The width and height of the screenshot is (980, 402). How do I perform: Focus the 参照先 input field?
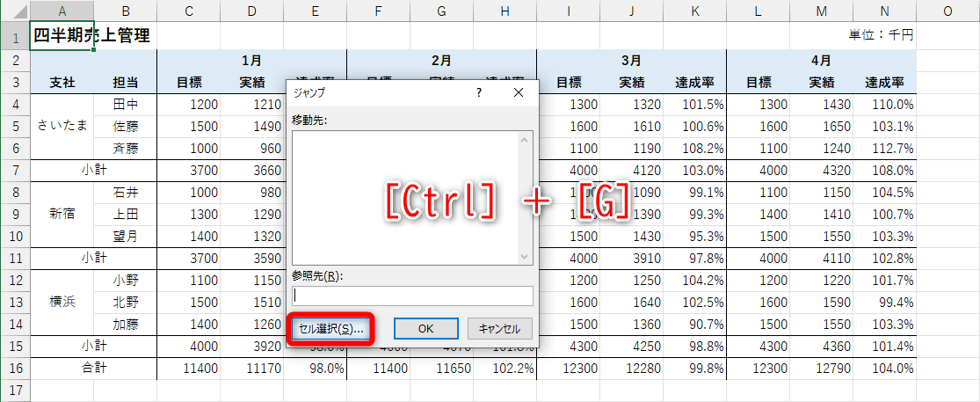(x=412, y=296)
